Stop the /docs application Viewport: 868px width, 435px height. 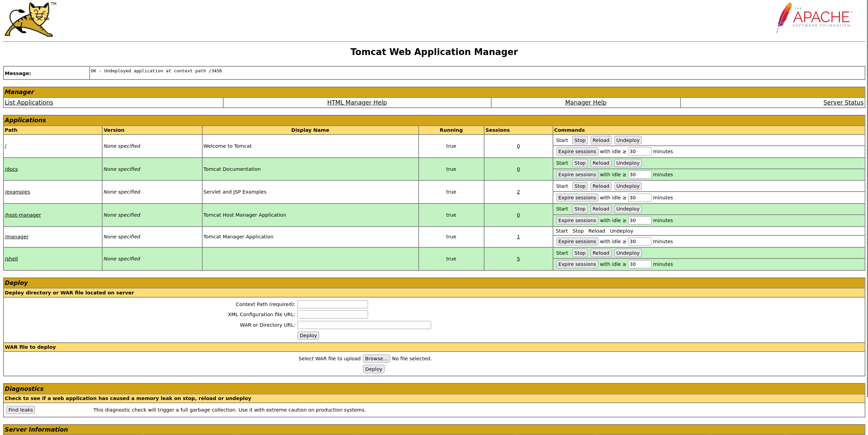580,163
